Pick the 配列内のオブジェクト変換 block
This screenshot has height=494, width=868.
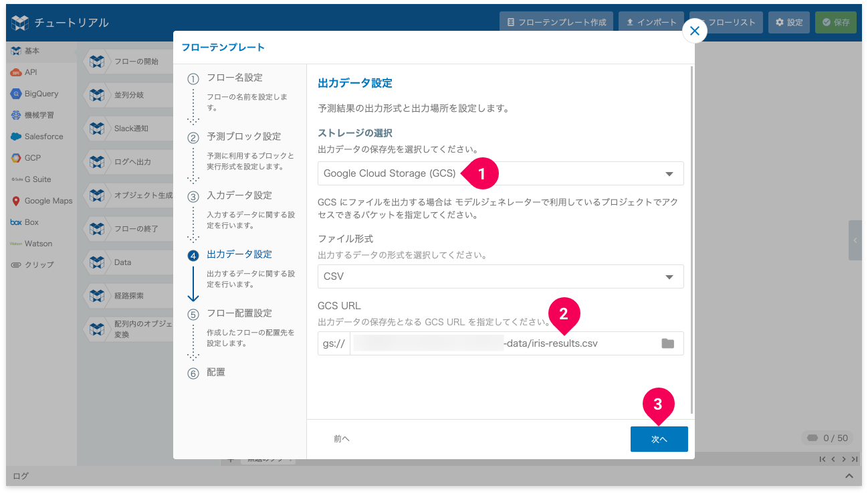(x=129, y=329)
